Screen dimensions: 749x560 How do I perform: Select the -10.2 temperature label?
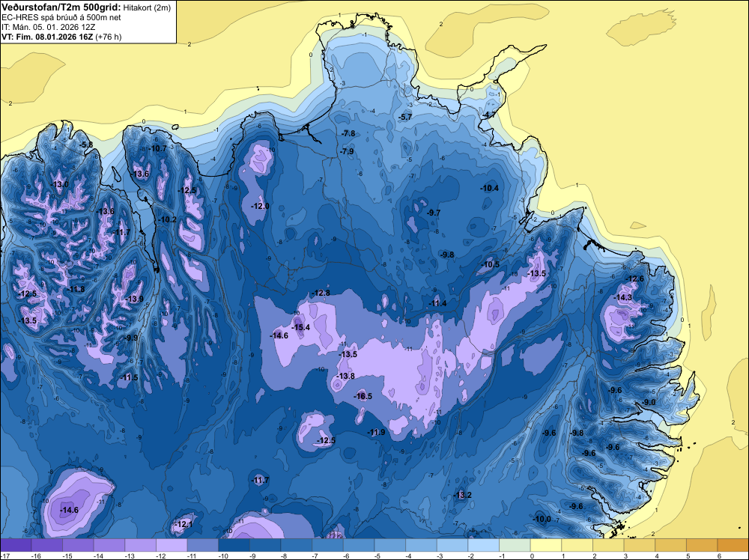point(167,219)
